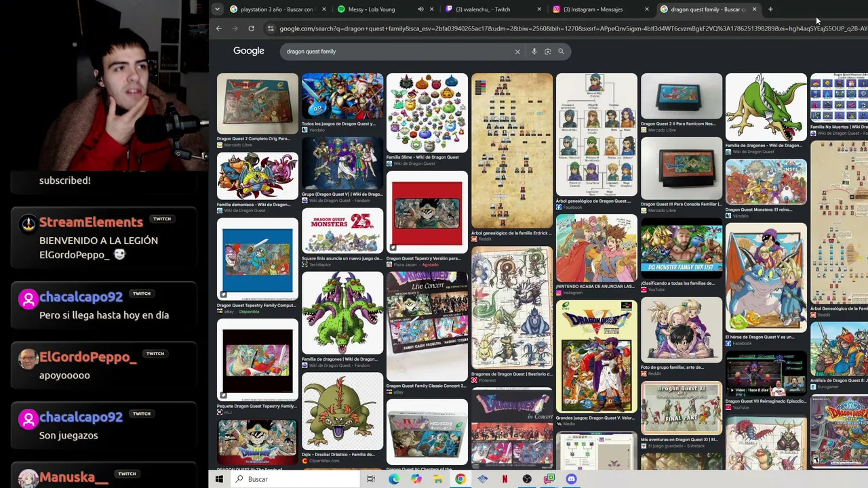
Task: Open the three-headed green dragon image
Action: pos(342,314)
